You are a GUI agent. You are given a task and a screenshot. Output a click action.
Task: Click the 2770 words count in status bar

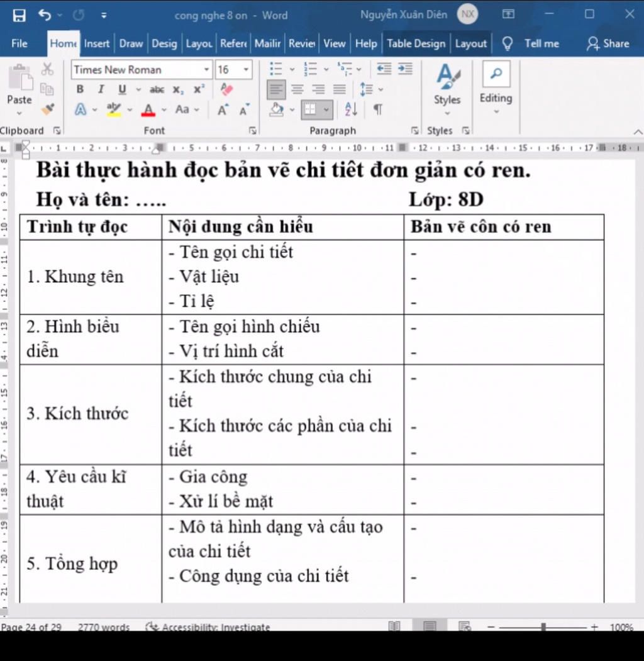pyautogui.click(x=104, y=627)
